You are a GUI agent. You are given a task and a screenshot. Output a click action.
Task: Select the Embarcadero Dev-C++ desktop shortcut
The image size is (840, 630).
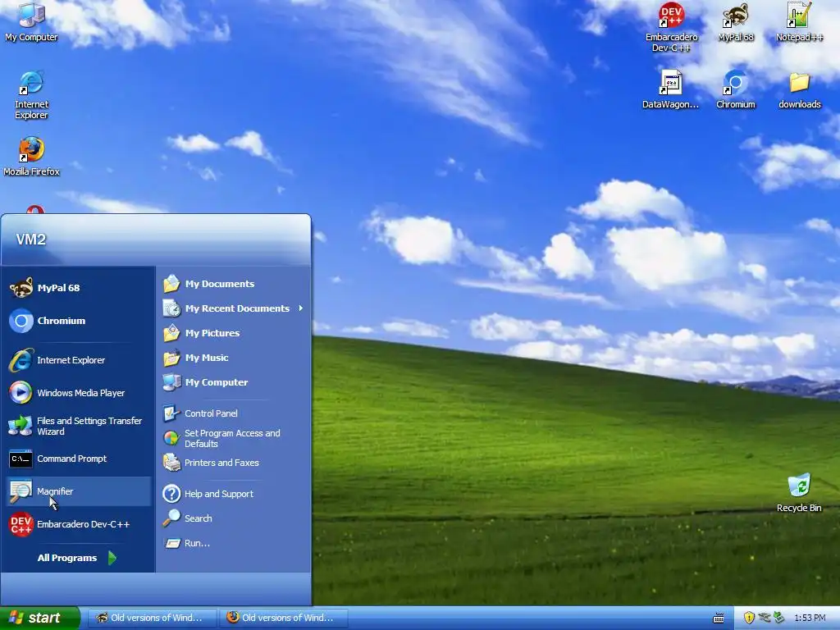point(671,27)
